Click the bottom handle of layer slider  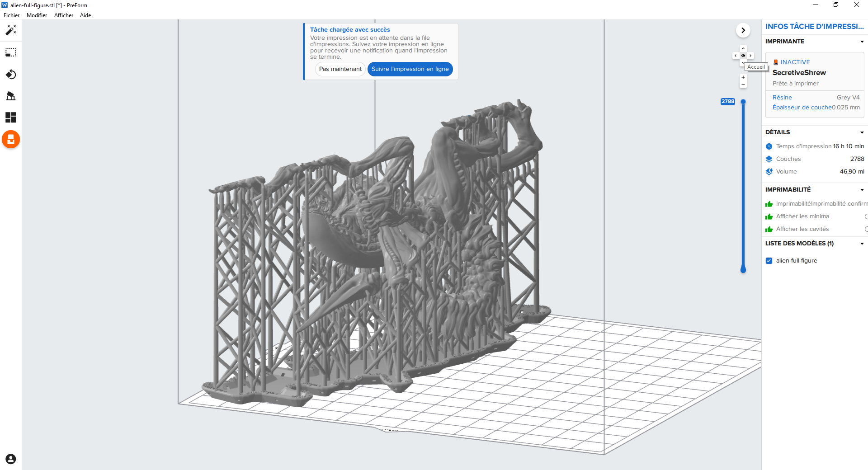743,270
